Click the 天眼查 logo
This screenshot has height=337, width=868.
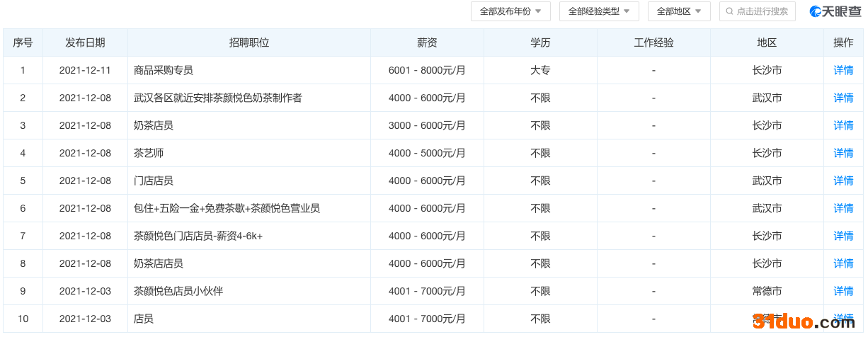tap(836, 11)
